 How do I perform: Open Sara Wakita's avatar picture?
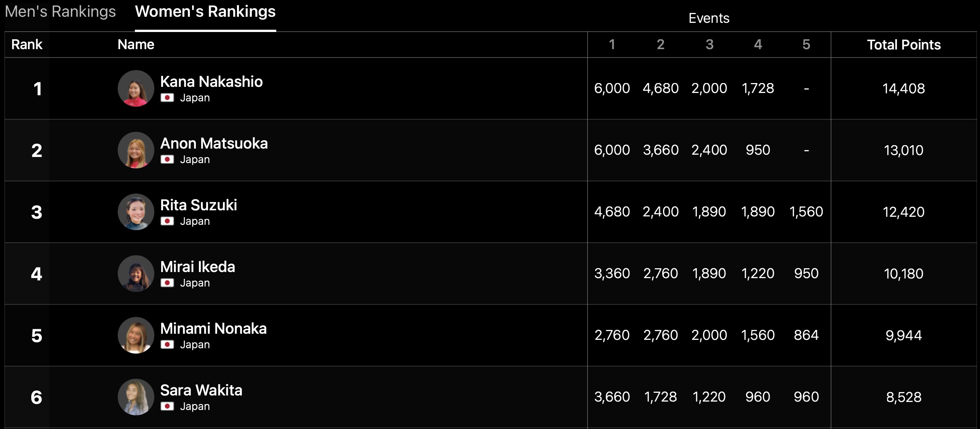click(136, 397)
